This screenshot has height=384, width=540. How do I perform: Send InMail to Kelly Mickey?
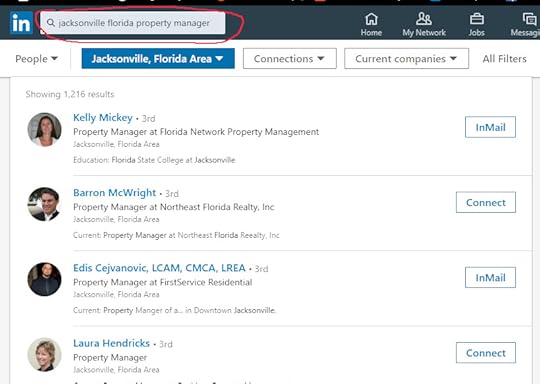tap(490, 127)
